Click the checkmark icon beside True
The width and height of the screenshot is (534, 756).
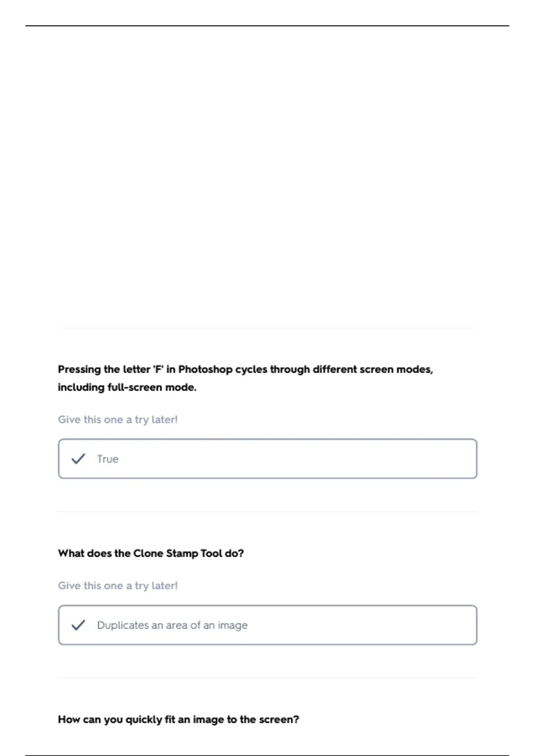[x=78, y=458]
